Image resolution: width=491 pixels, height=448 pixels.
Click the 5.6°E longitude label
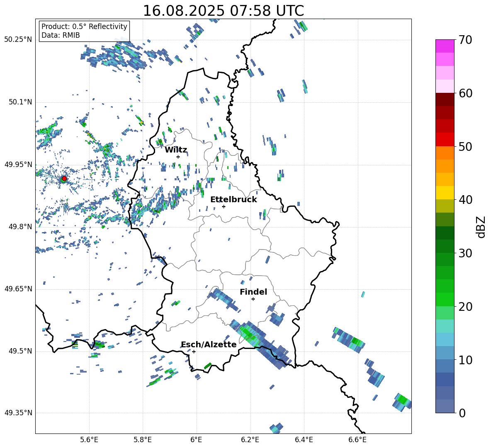click(89, 440)
